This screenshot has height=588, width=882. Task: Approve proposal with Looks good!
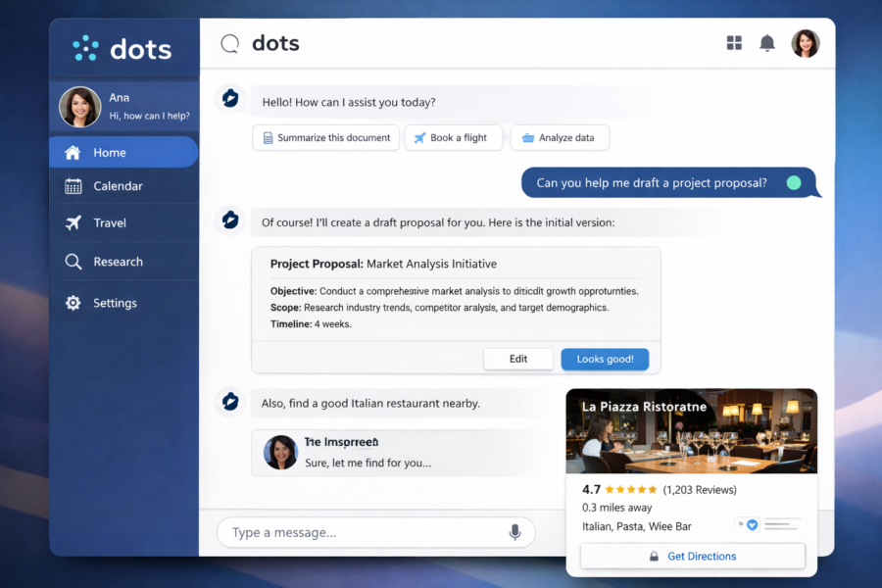(x=605, y=359)
